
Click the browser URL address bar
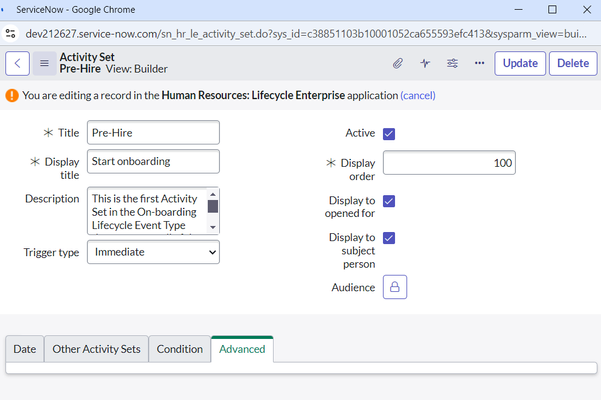305,34
